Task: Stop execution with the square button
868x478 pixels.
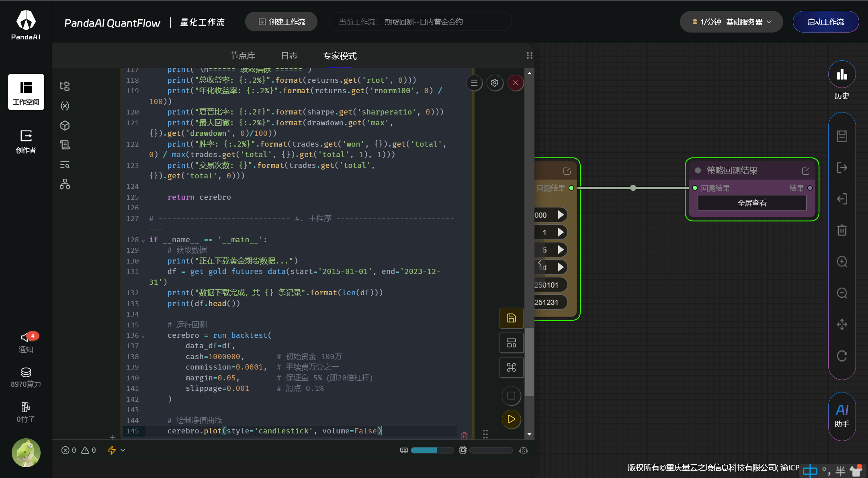Action: (511, 396)
